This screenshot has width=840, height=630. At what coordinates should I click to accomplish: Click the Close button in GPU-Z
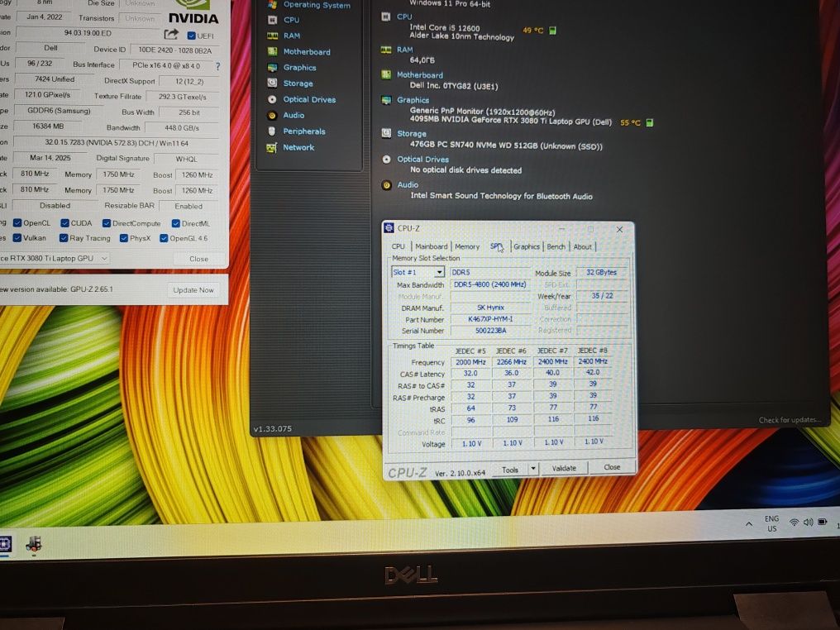click(x=198, y=259)
